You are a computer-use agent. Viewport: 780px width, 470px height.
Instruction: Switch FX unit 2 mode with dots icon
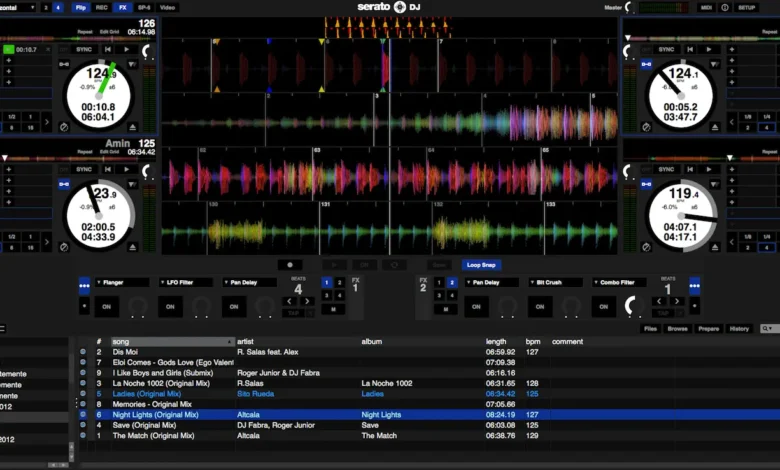(694, 286)
